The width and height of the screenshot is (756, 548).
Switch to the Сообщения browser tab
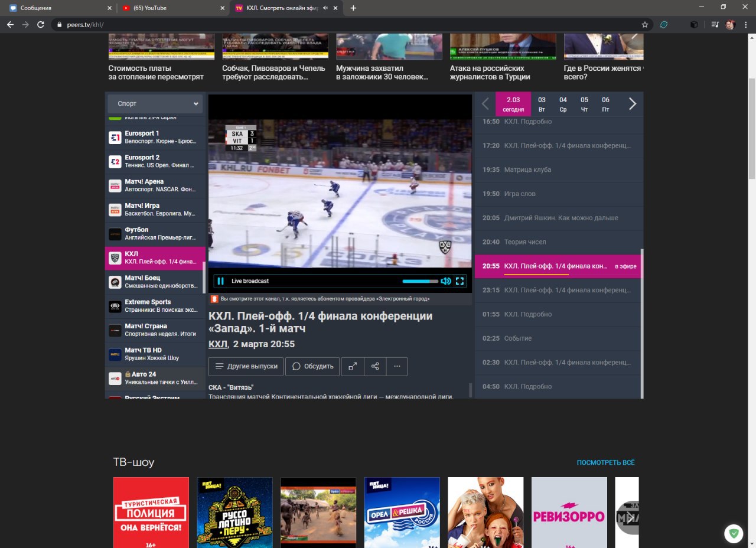(x=59, y=8)
